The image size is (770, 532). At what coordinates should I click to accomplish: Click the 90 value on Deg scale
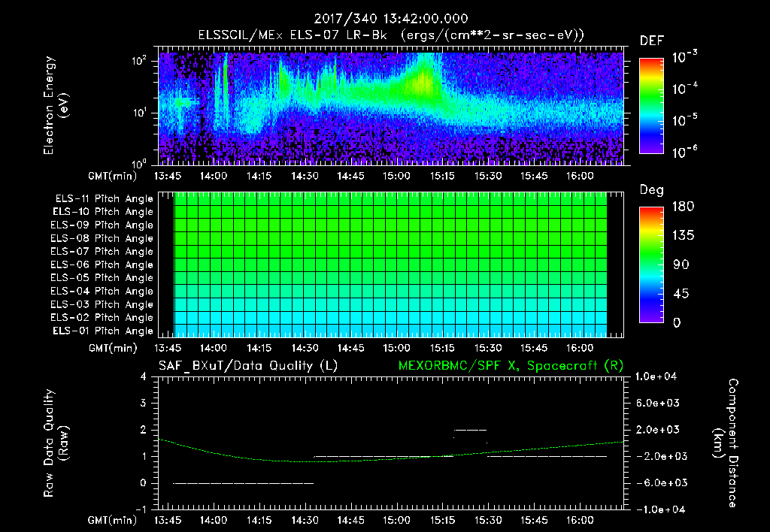coord(681,265)
